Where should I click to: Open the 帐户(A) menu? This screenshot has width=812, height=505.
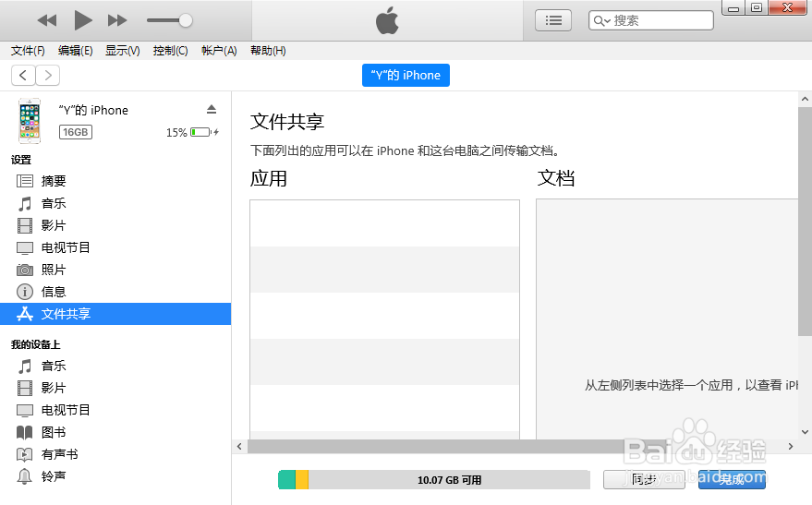click(219, 51)
